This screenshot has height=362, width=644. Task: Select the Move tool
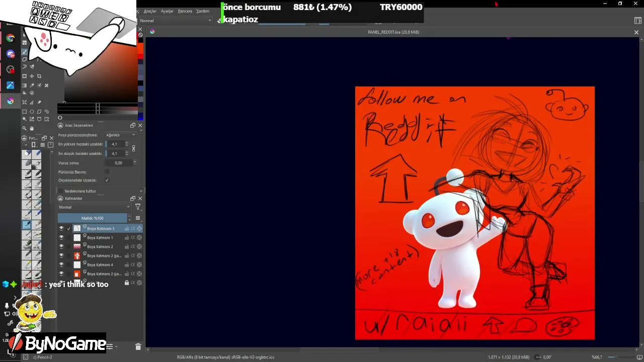coord(32,76)
